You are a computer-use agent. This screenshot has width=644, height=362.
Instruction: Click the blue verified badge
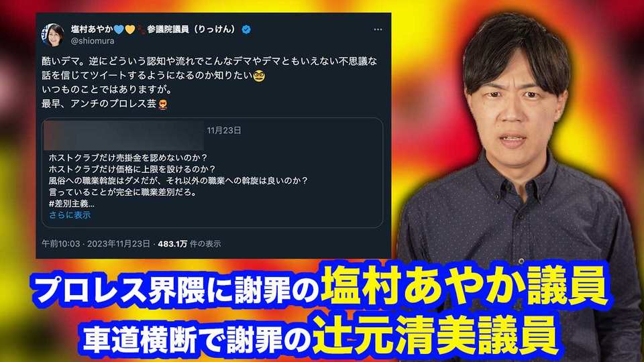click(x=246, y=29)
